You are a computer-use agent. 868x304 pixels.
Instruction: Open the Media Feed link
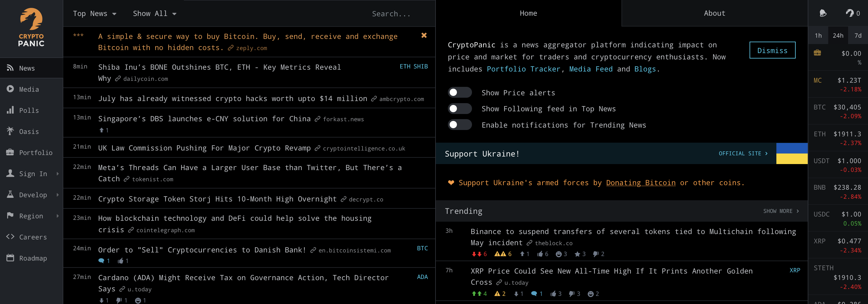(x=591, y=69)
